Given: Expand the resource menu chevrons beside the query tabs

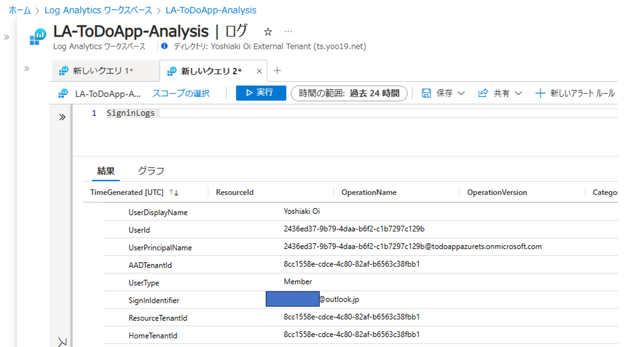Looking at the screenshot, I should (x=27, y=68).
